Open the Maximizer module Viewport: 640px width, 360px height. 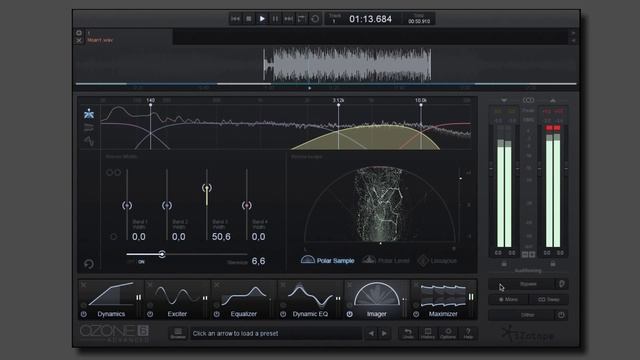click(443, 299)
